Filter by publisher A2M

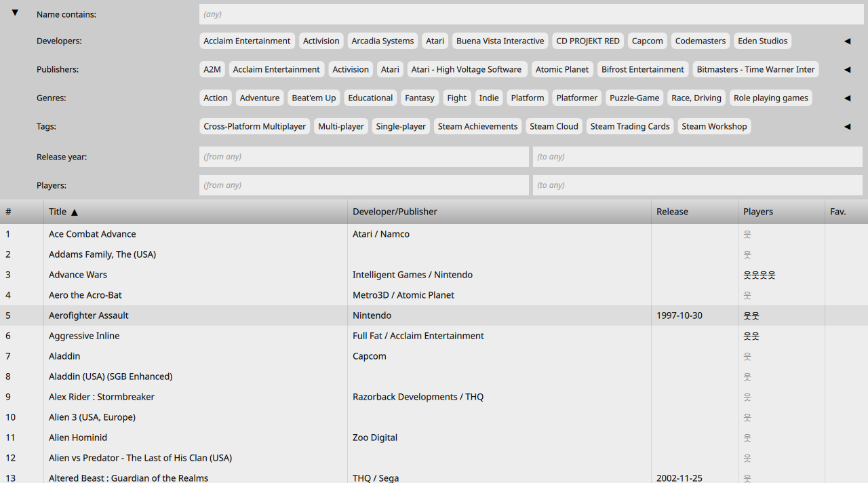[x=212, y=69]
